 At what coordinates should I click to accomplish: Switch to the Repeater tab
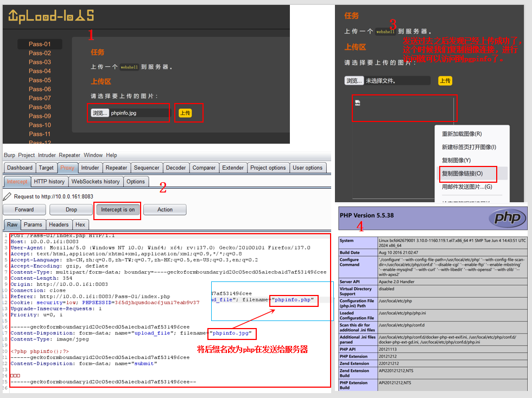pos(116,168)
